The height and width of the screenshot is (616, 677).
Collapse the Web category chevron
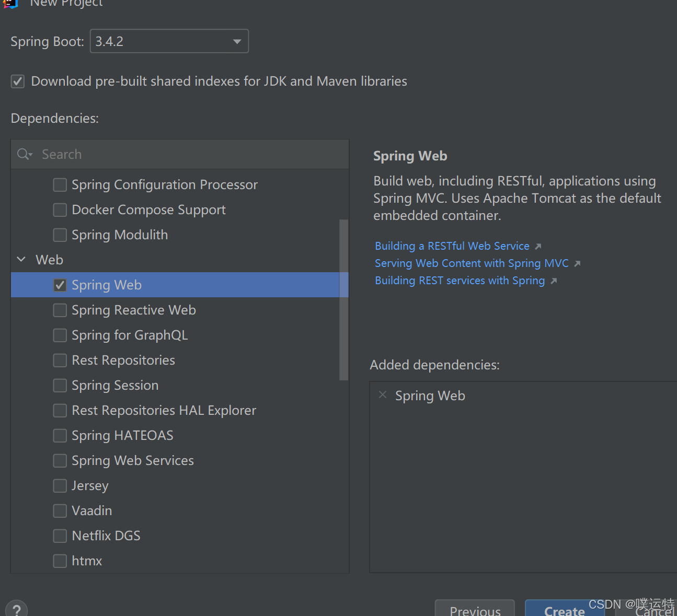coord(21,260)
